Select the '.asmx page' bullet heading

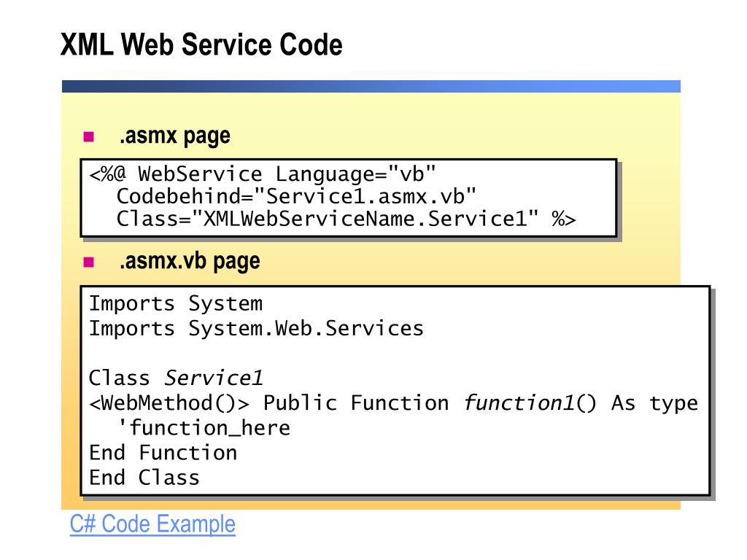coord(175,136)
